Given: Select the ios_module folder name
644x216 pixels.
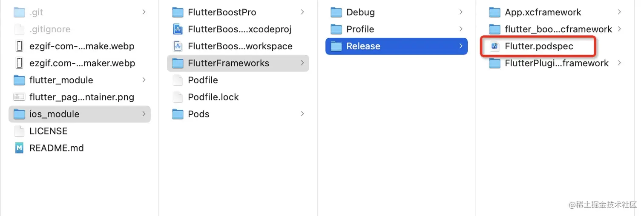Looking at the screenshot, I should point(54,114).
